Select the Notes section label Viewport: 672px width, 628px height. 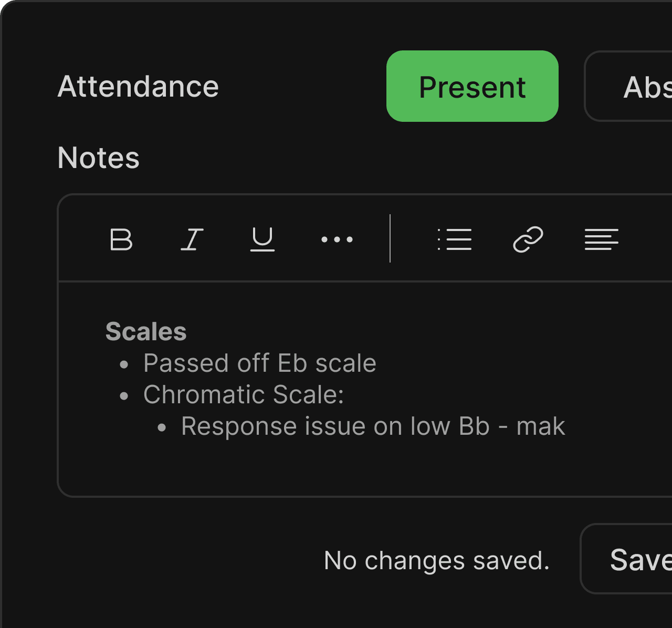coord(98,158)
